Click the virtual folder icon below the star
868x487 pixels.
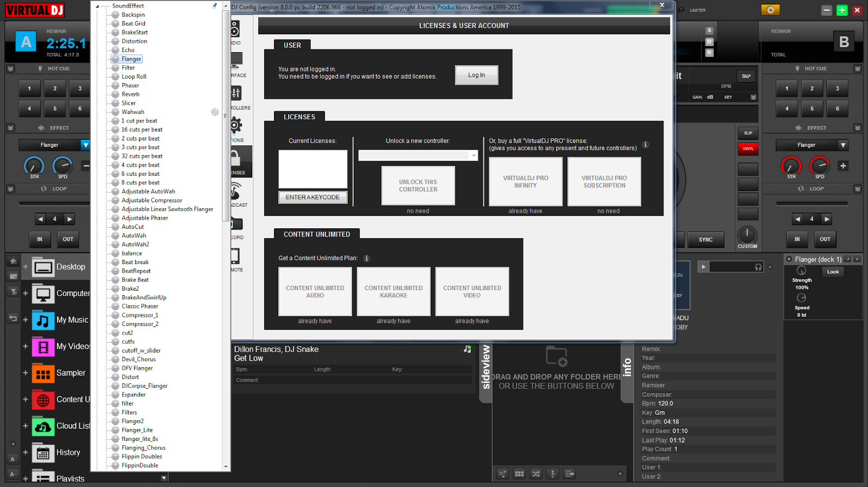(x=13, y=277)
